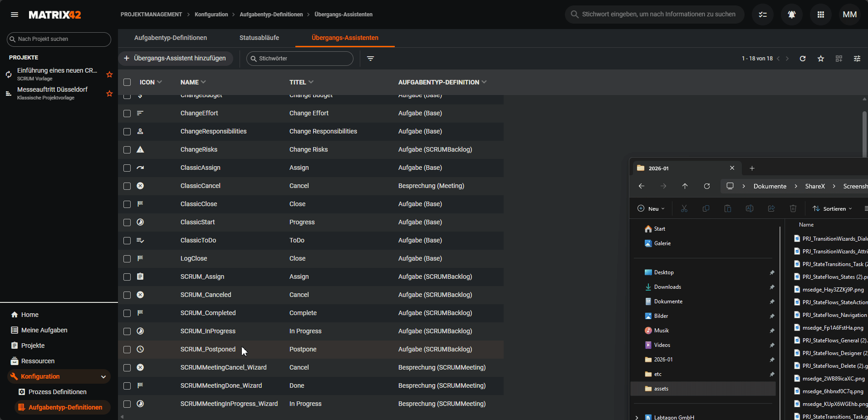Mark this view as favorite with star

[x=820, y=59]
